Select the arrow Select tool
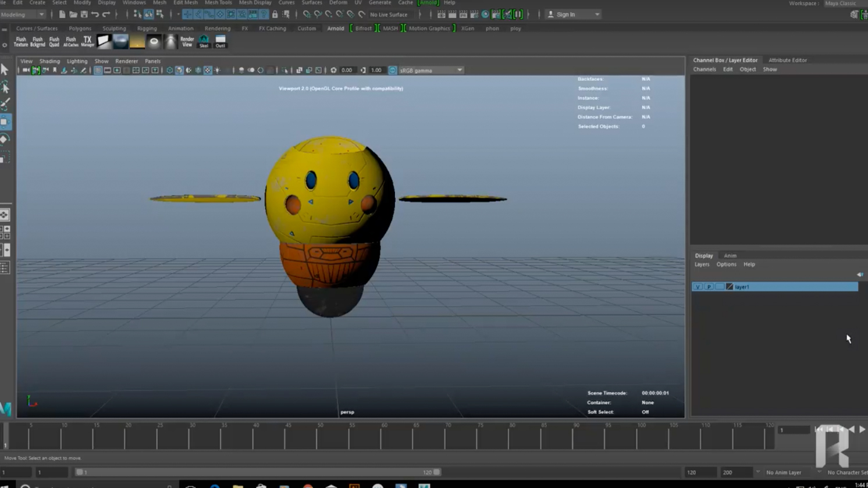868x488 pixels. click(5, 70)
